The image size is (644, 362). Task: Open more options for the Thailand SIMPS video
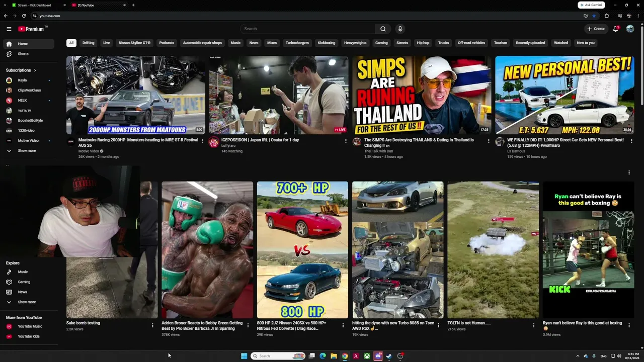point(489,141)
